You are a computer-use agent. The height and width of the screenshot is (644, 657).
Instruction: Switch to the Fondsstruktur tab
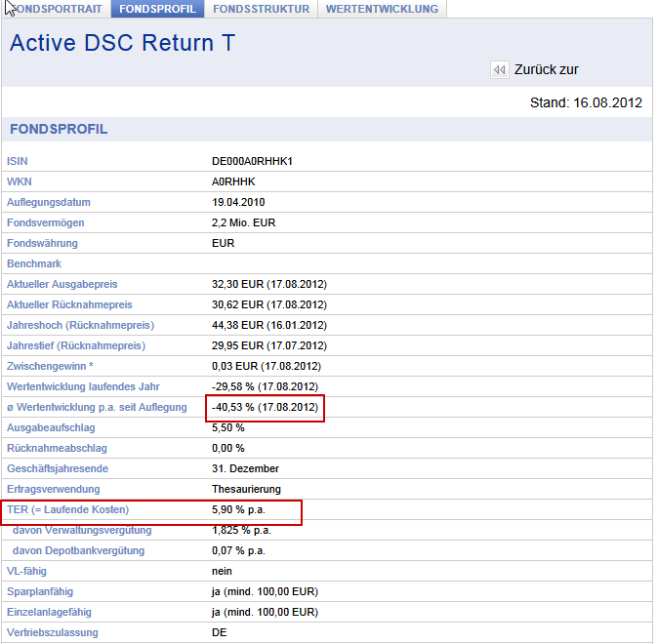[x=261, y=9]
